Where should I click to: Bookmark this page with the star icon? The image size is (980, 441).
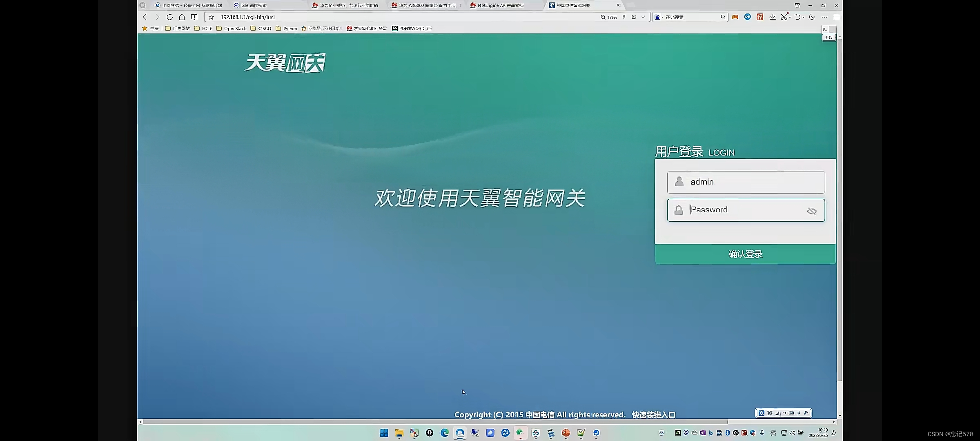(x=211, y=17)
